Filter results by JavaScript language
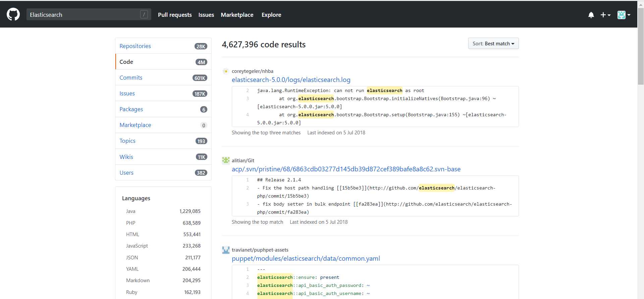644x299 pixels. tap(163, 246)
